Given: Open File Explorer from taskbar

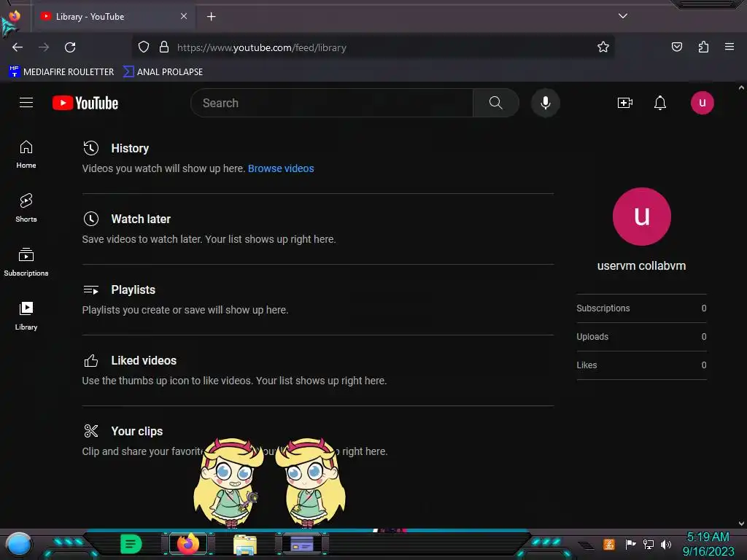Looking at the screenshot, I should pos(245,544).
